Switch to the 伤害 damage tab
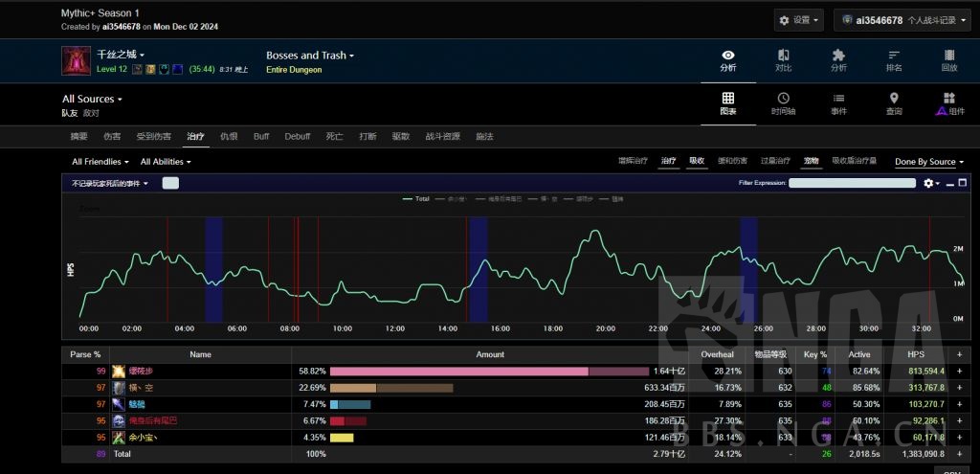This screenshot has width=980, height=474. click(x=112, y=136)
